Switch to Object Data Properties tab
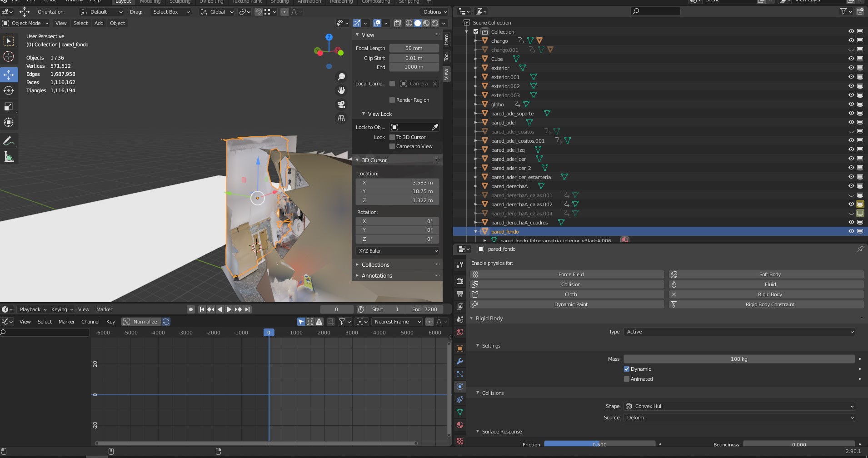This screenshot has height=458, width=868. [x=459, y=412]
